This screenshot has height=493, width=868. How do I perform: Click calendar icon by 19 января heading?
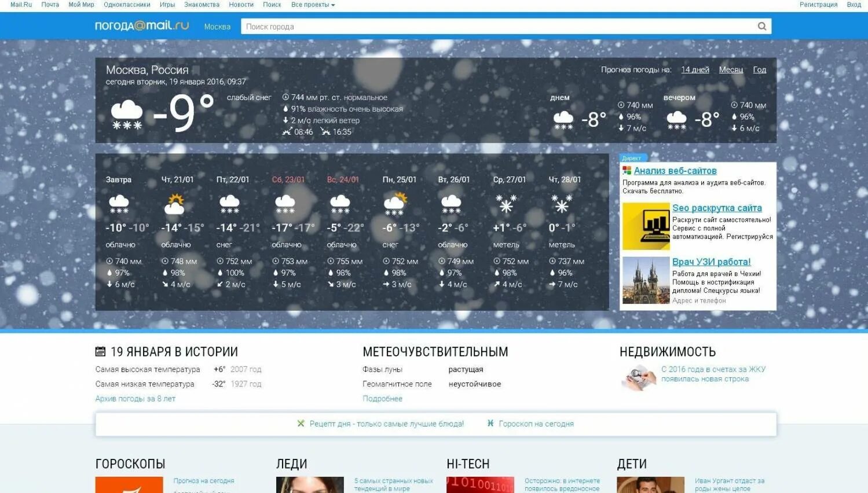(100, 351)
